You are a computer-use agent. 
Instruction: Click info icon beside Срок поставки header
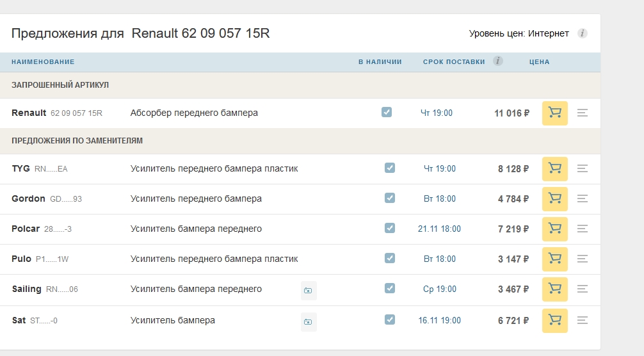click(x=498, y=61)
